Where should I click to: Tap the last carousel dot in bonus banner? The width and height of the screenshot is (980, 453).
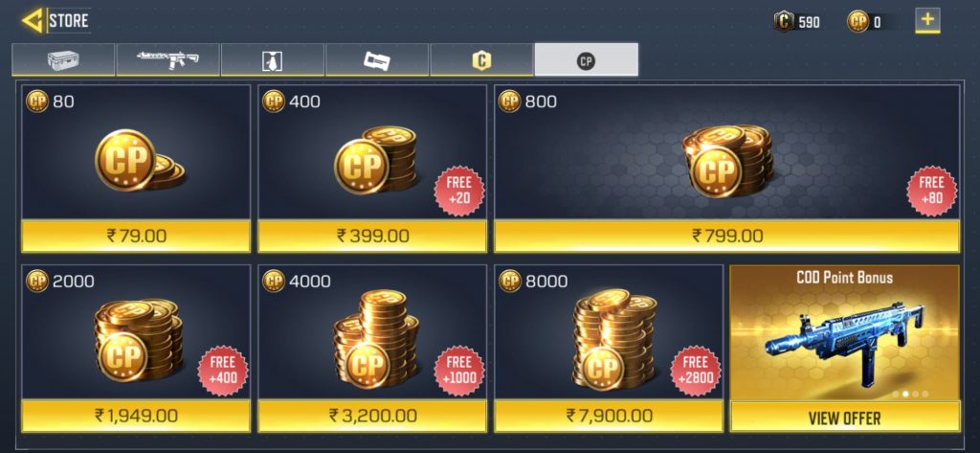coord(925,395)
